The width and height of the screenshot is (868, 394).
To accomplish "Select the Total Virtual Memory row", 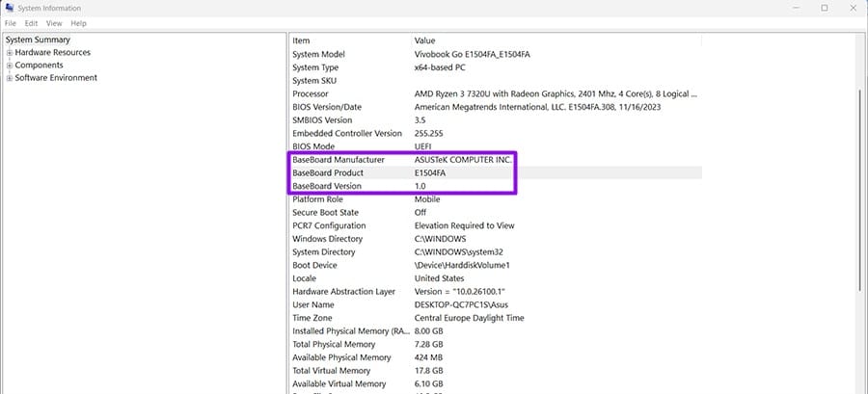I will (496, 371).
